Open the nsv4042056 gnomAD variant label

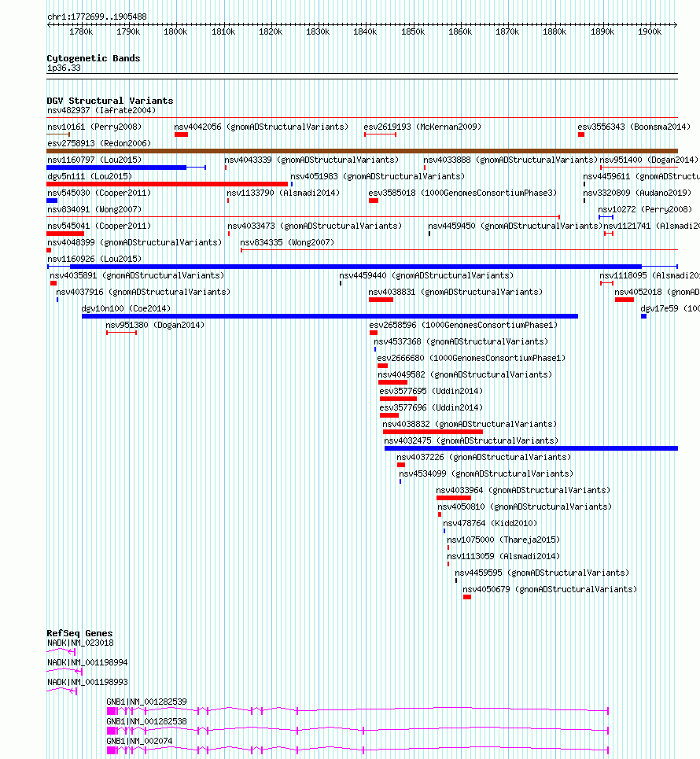coord(261,127)
